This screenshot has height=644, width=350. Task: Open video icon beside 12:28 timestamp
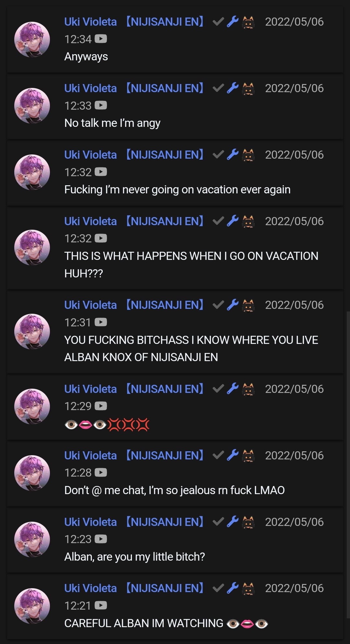(101, 473)
